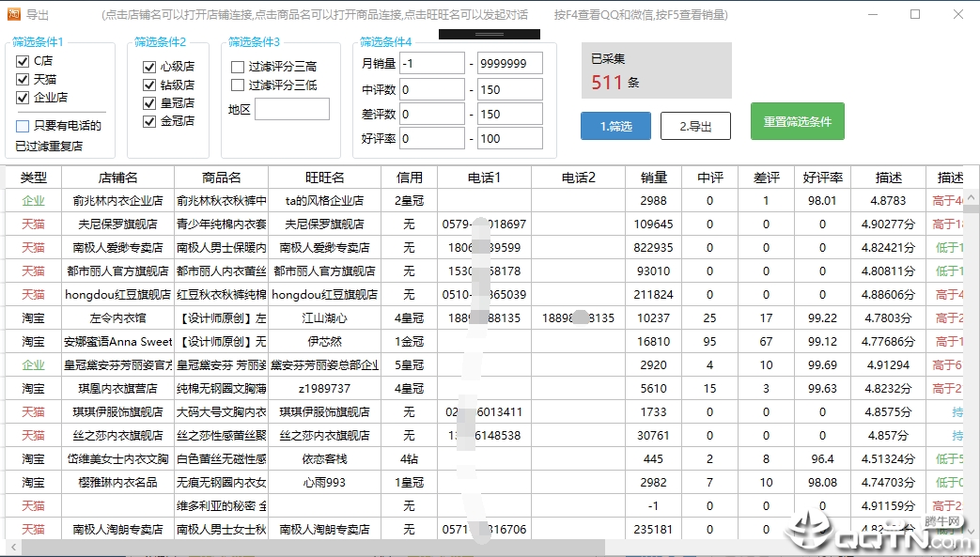Open shop link 琪琪伊服饰旗舰店 in 店铺名 column
Viewport: 980px width, 557px height.
[118, 412]
